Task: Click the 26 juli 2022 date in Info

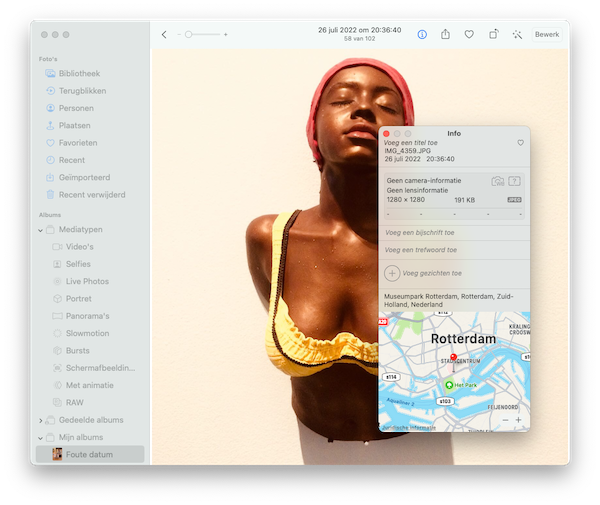Action: pos(403,159)
